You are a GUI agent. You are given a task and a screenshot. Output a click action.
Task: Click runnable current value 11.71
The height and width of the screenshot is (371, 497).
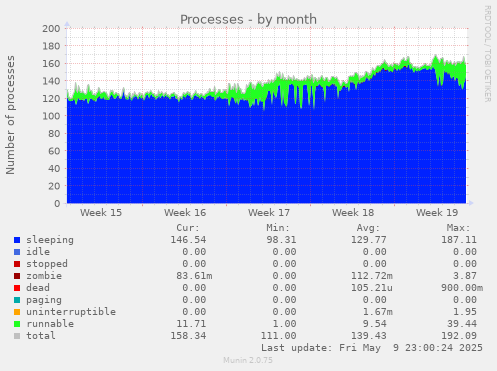(x=191, y=324)
